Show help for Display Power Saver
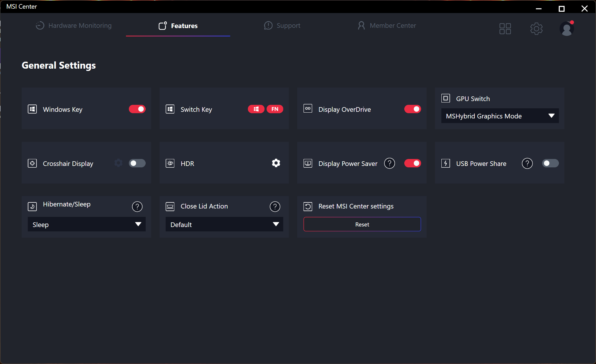Image resolution: width=596 pixels, height=364 pixels. pos(390,163)
